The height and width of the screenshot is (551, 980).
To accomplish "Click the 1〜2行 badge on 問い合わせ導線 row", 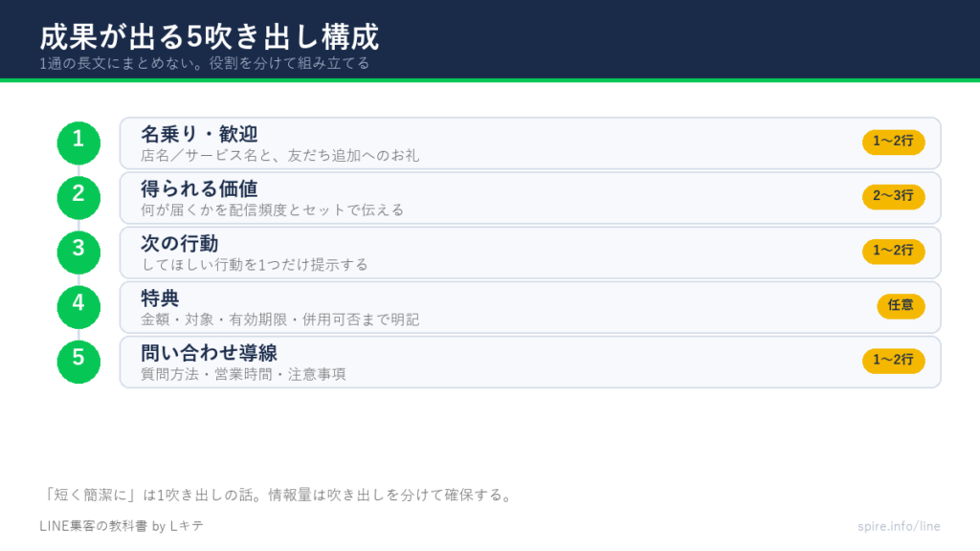I will [x=893, y=361].
